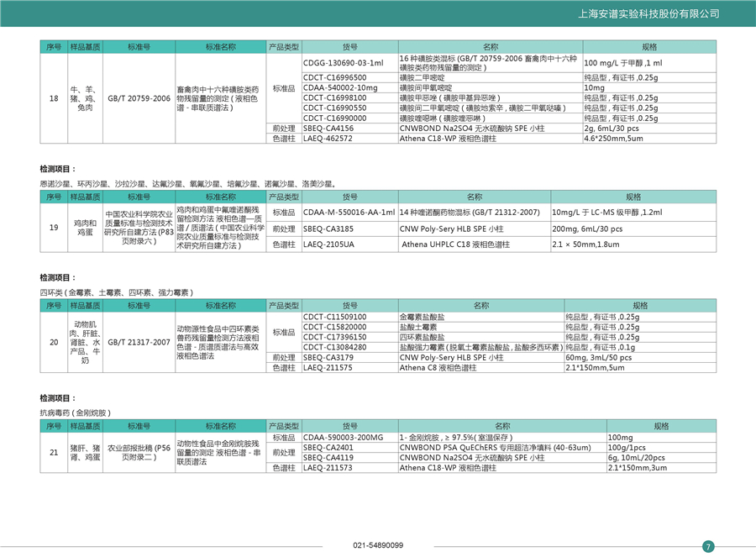The height and width of the screenshot is (557, 756).
Task: Click the standard number GB/T 21317-2007
Action: tap(139, 343)
